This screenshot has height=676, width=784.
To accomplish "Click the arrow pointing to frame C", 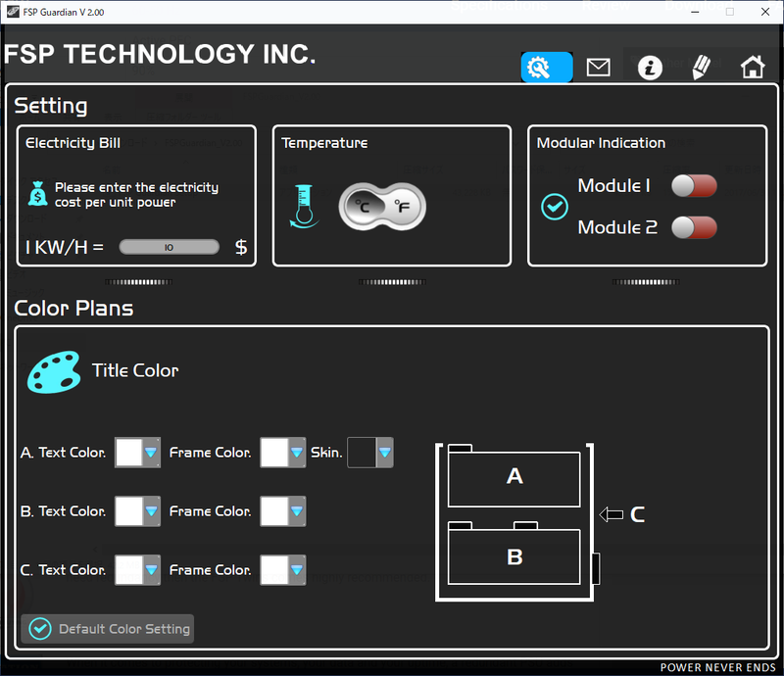I will click(x=611, y=514).
